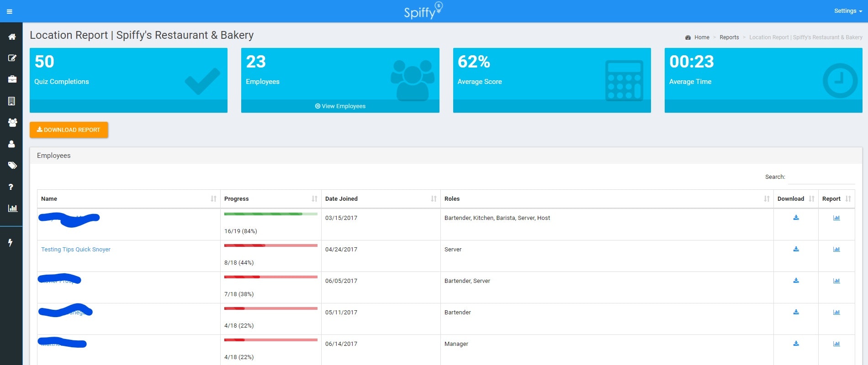868x365 pixels.
Task: Open report chart for the Manager row
Action: [836, 344]
